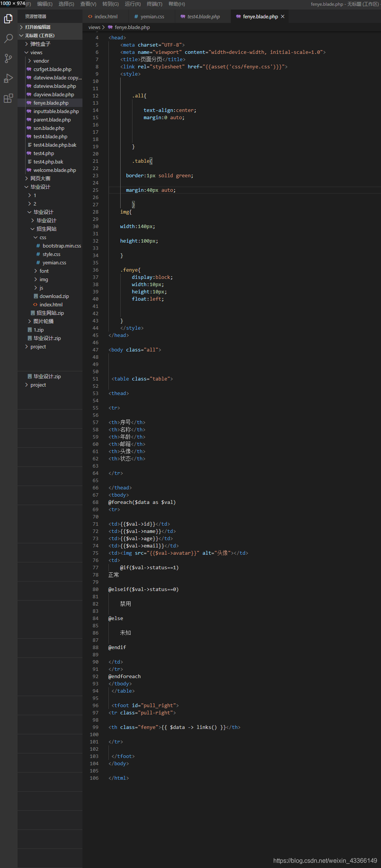Click the {{ $data -> links() }} code line
This screenshot has height=868, width=381.
(174, 727)
